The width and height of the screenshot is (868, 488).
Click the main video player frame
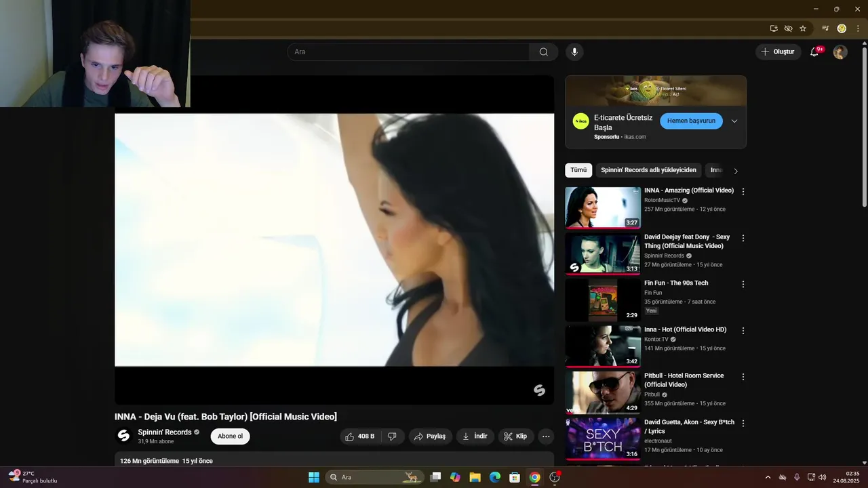pyautogui.click(x=334, y=240)
